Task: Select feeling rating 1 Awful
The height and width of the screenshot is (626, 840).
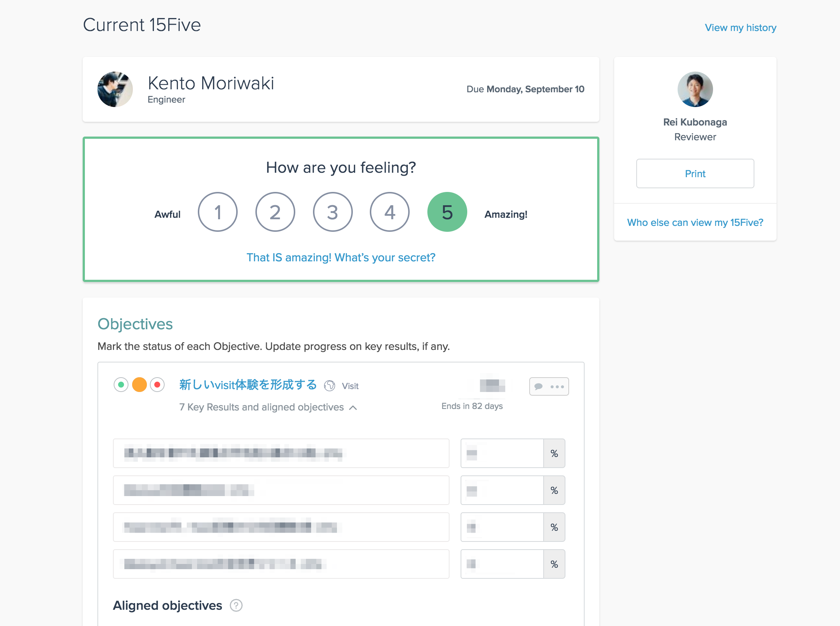Action: point(217,212)
